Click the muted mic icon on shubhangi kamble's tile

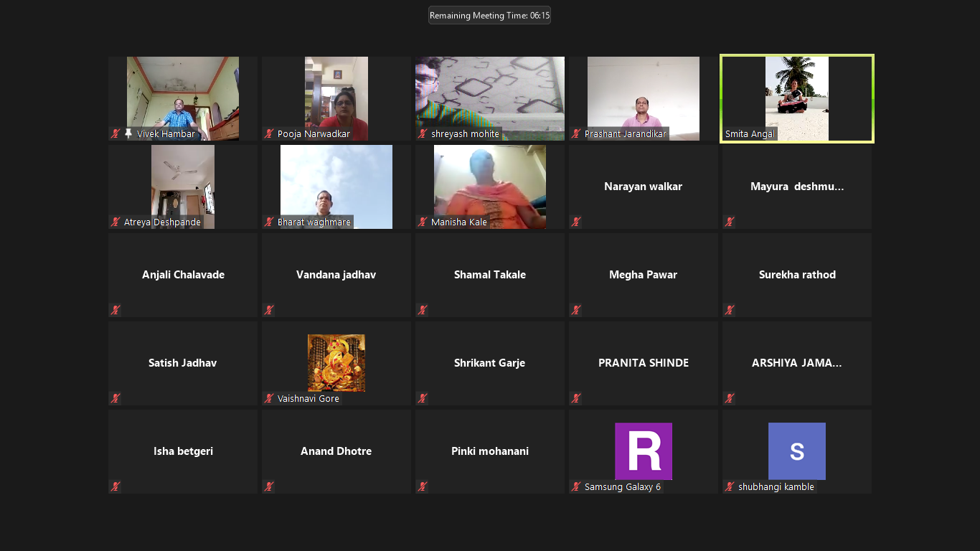tap(730, 487)
